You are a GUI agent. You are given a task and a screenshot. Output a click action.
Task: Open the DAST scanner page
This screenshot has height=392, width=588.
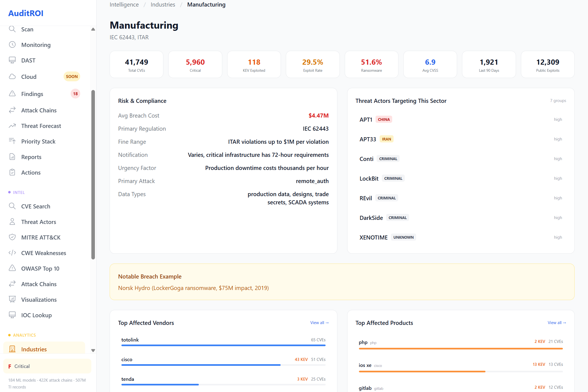pyautogui.click(x=28, y=60)
